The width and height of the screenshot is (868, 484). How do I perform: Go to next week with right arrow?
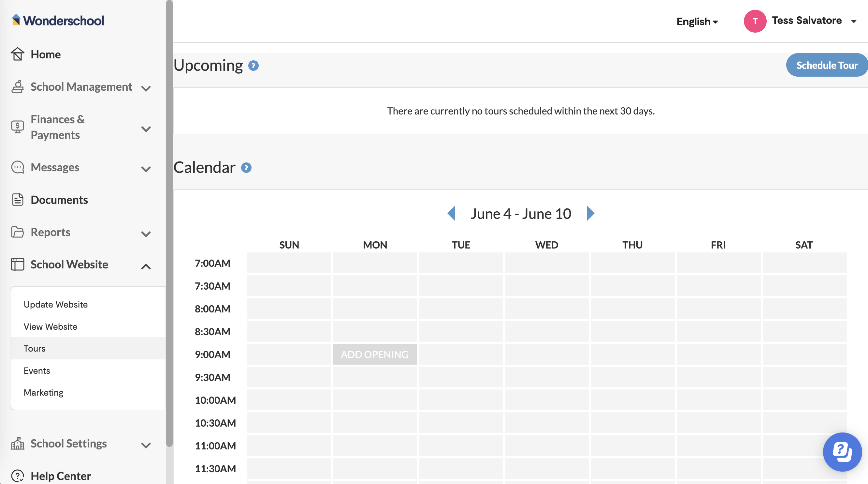[590, 214]
